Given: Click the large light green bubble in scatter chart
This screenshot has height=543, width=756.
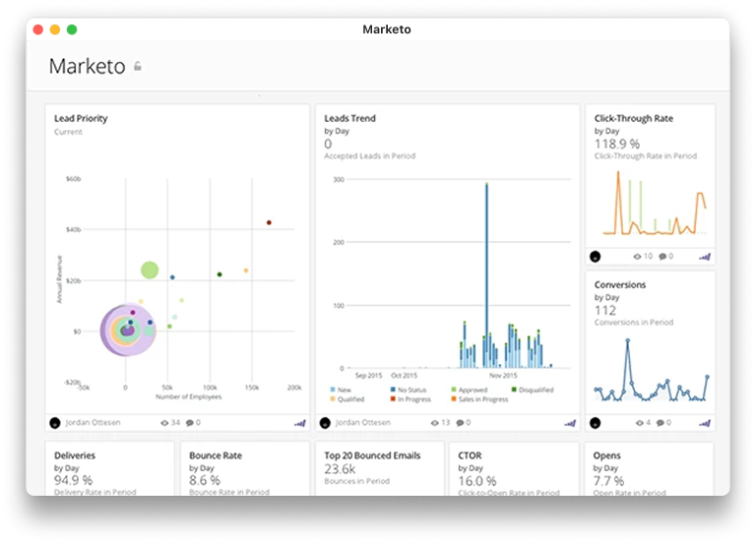Looking at the screenshot, I should coord(150,270).
